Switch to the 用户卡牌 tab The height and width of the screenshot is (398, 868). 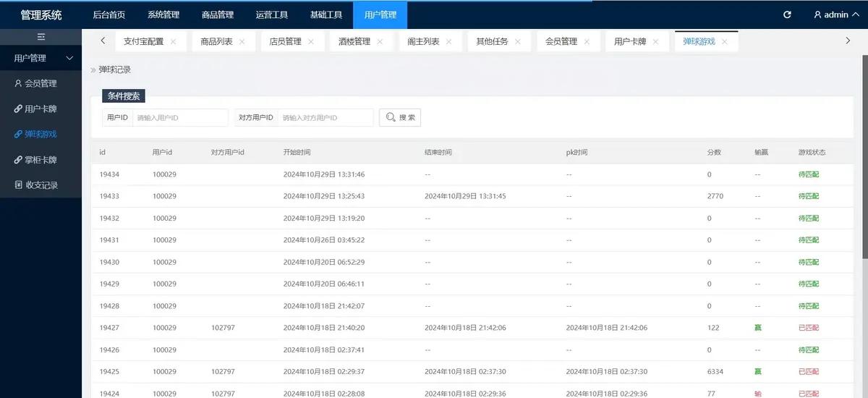tap(630, 42)
